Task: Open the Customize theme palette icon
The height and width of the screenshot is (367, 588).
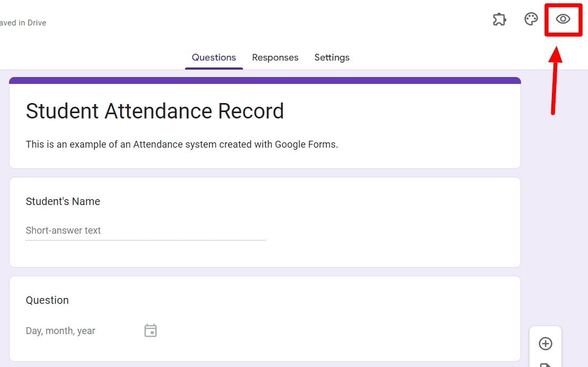Action: 531,19
